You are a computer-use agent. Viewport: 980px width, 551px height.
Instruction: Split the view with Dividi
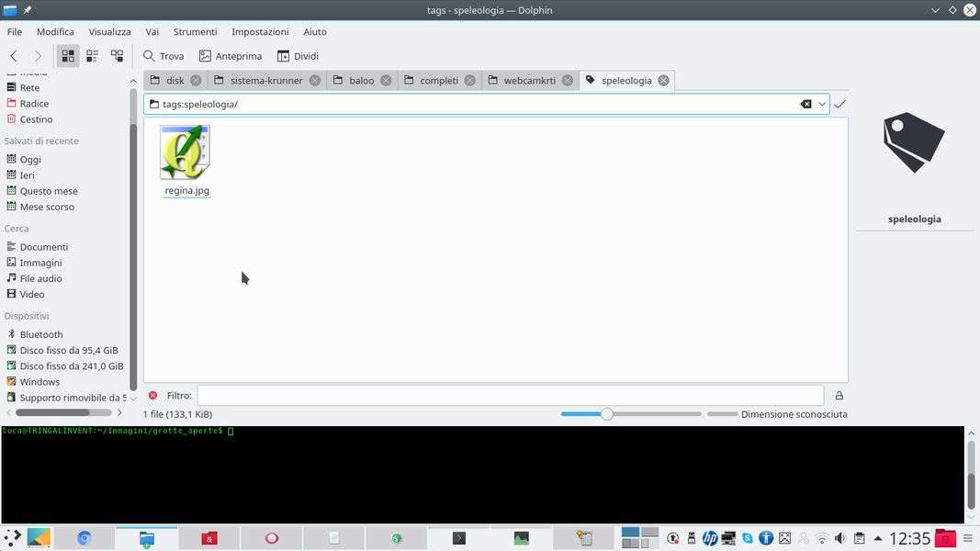(299, 56)
